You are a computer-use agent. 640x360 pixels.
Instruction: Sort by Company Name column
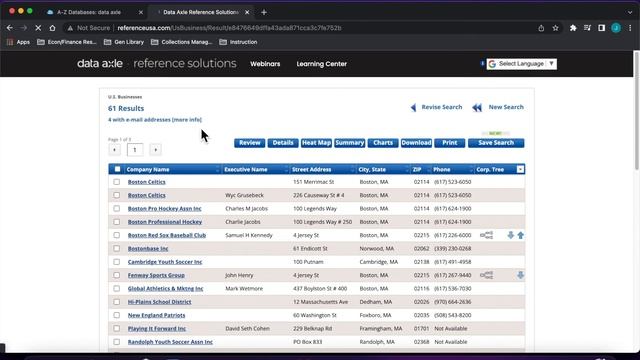click(148, 169)
